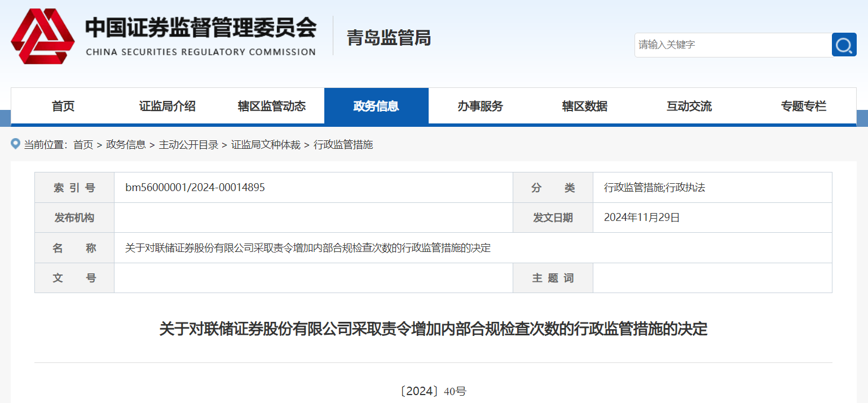The height and width of the screenshot is (403, 868).
Task: Click the 索引号 label cell
Action: point(74,188)
